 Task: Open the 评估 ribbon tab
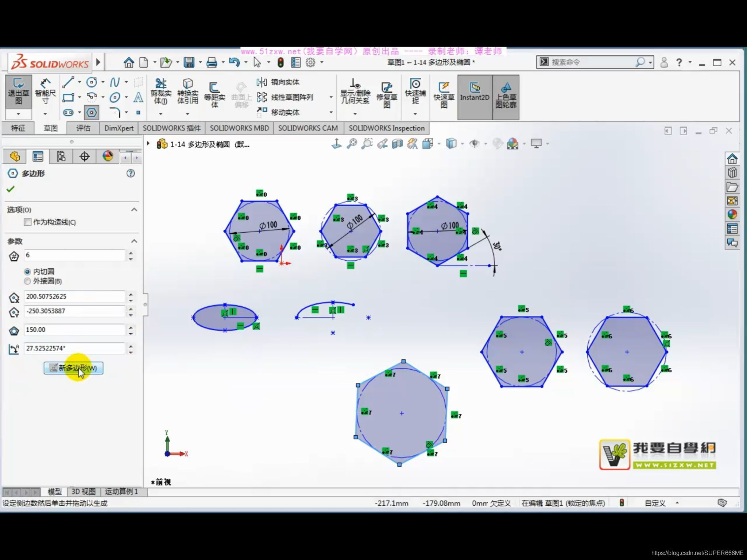point(83,128)
